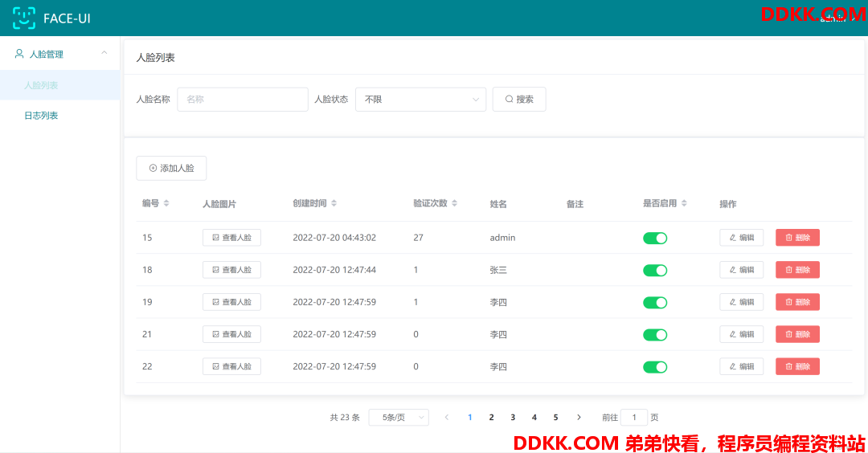The height and width of the screenshot is (453, 868).
Task: Click the 人脸名称 input field
Action: click(242, 100)
